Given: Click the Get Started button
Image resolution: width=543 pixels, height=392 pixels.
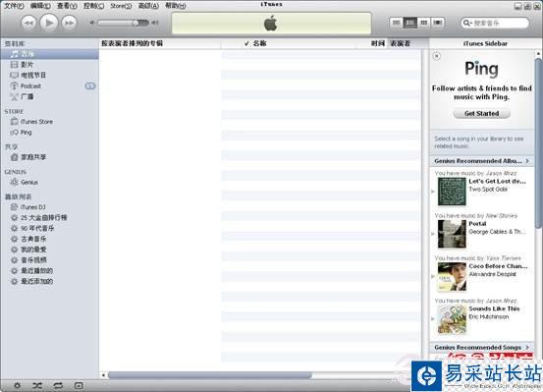Looking at the screenshot, I should point(482,114).
